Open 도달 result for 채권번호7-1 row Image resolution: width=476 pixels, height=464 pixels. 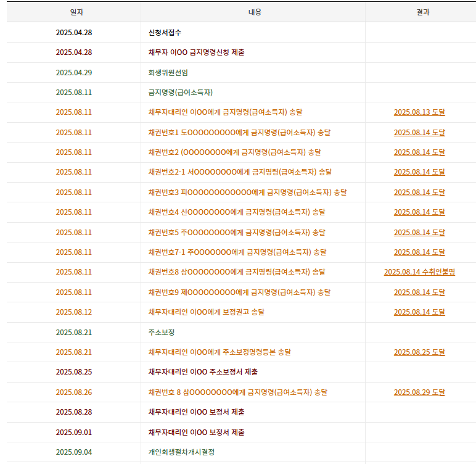pyautogui.click(x=419, y=252)
